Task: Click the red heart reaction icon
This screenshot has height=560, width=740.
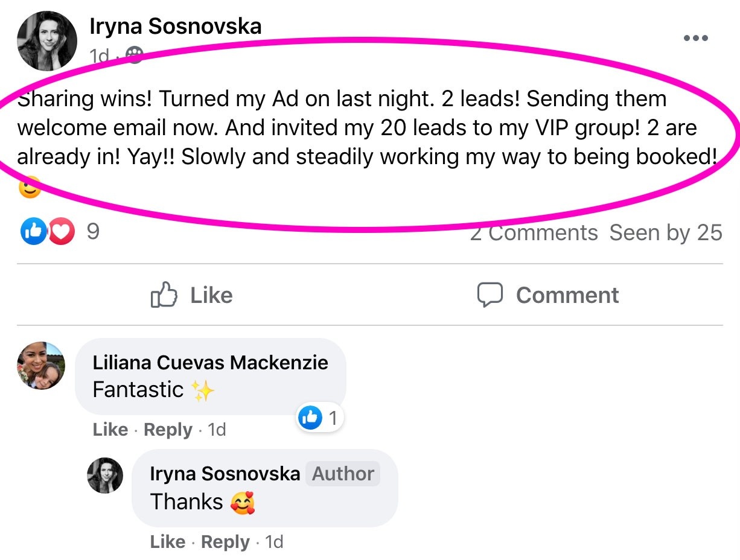Action: [x=61, y=232]
